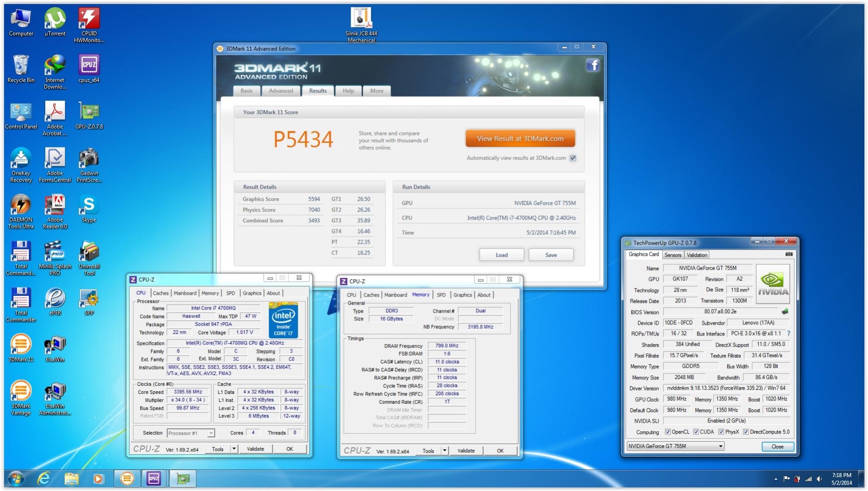
Task: Open Tools dropdown arrow in left CPU-Z
Action: 234,449
